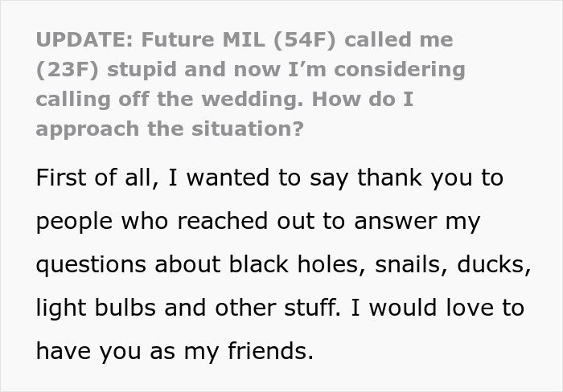Screen dimensions: 563x392
Task: Click 'I would love to' phrase
Action: coord(438,308)
